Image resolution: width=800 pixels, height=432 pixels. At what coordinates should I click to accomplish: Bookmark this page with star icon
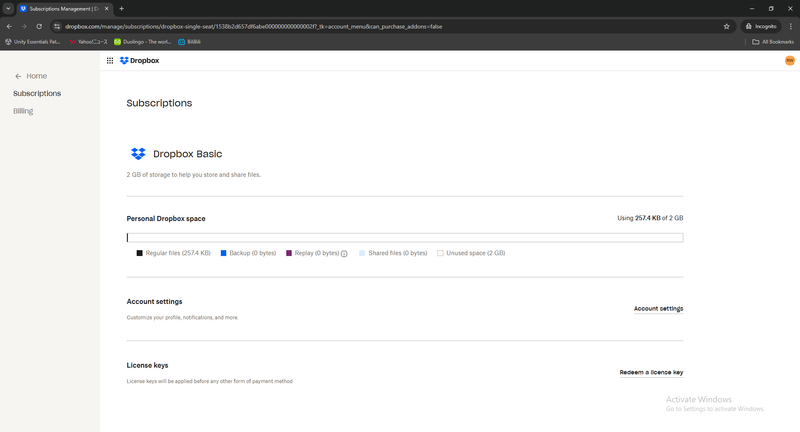point(727,26)
